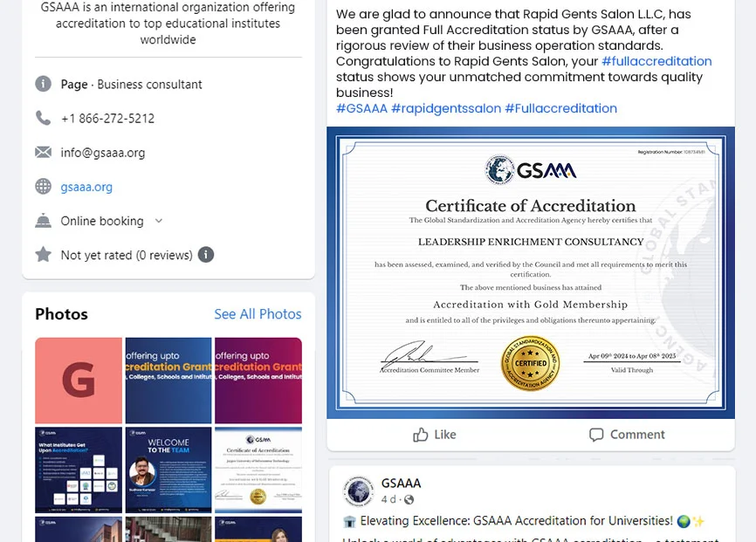This screenshot has height=542, width=756.
Task: Click the GSAAA organization description text
Action: tap(168, 24)
